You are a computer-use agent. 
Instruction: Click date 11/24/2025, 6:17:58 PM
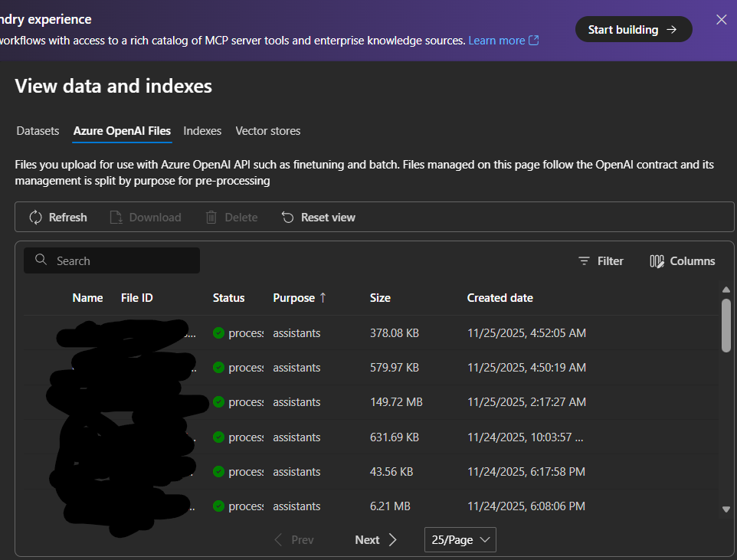[526, 472]
